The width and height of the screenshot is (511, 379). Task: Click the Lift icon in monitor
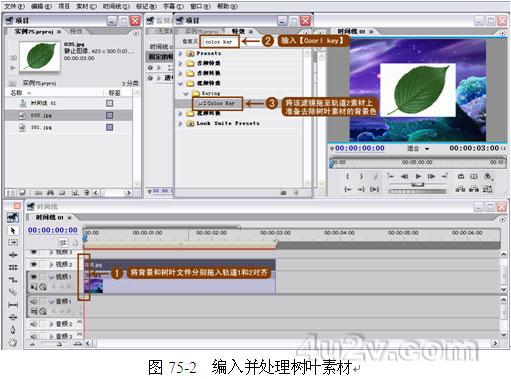[x=460, y=189]
